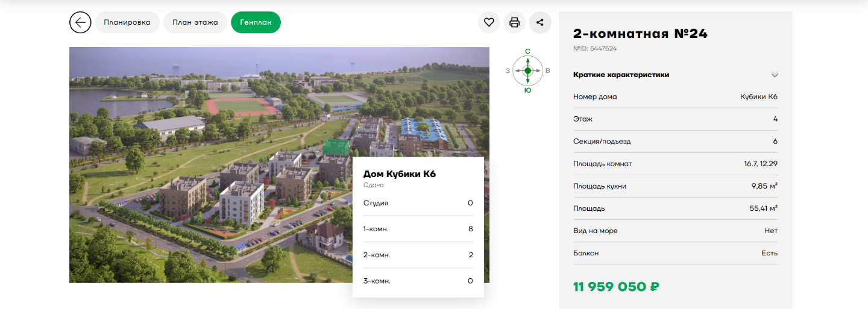The width and height of the screenshot is (868, 309).
Task: Click the Дом Кубики К6 popup title
Action: tap(399, 174)
